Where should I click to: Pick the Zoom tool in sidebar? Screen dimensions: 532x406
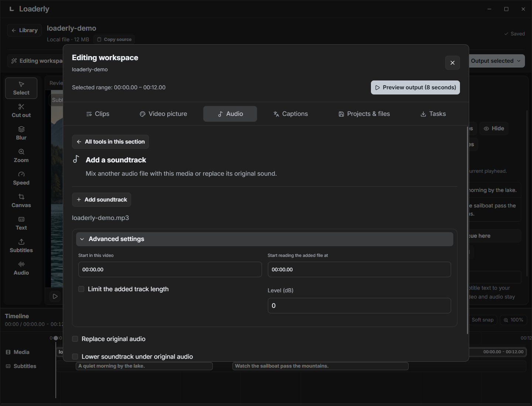(21, 156)
